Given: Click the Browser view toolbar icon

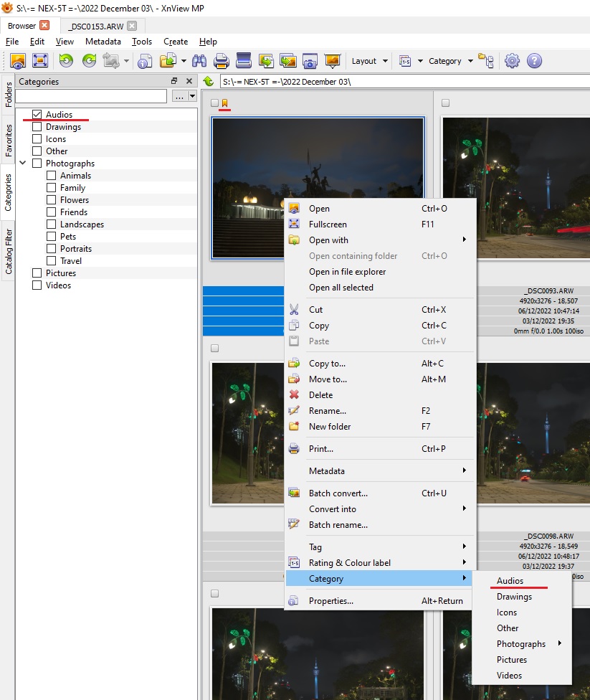Looking at the screenshot, I should tap(18, 61).
